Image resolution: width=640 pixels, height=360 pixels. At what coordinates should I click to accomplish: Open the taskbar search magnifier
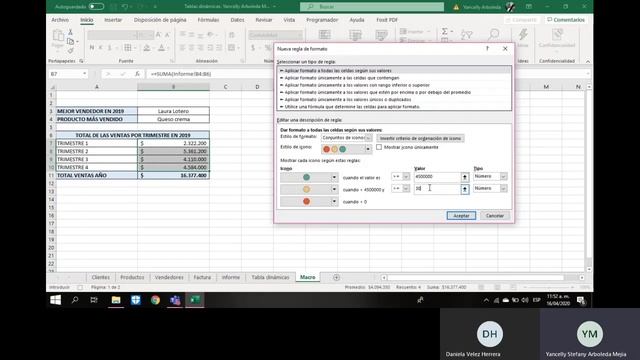(x=75, y=300)
